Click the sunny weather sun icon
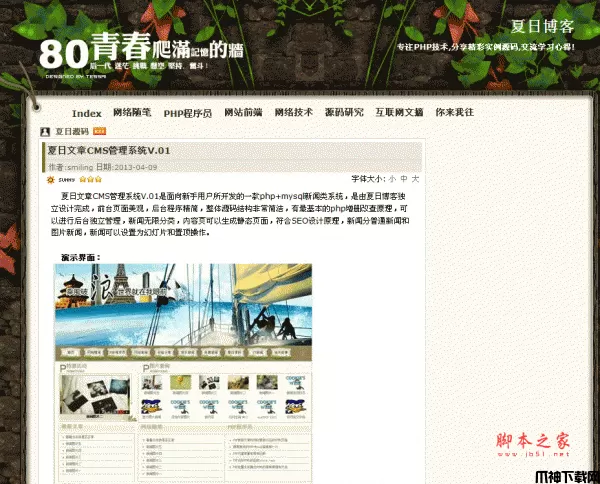This screenshot has height=484, width=600. click(x=51, y=179)
